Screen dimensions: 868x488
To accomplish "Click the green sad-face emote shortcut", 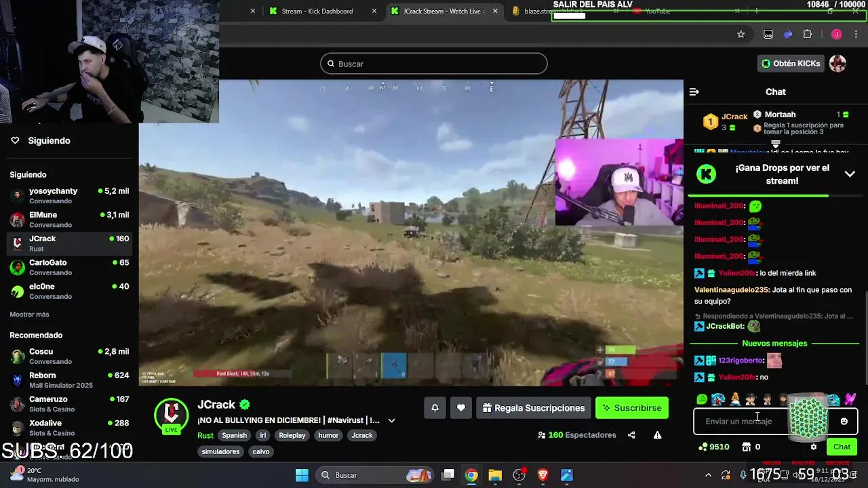I will coord(702,400).
